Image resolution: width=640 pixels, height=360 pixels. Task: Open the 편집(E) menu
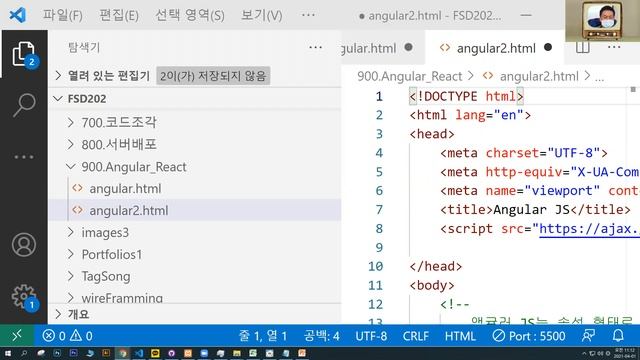point(119,16)
